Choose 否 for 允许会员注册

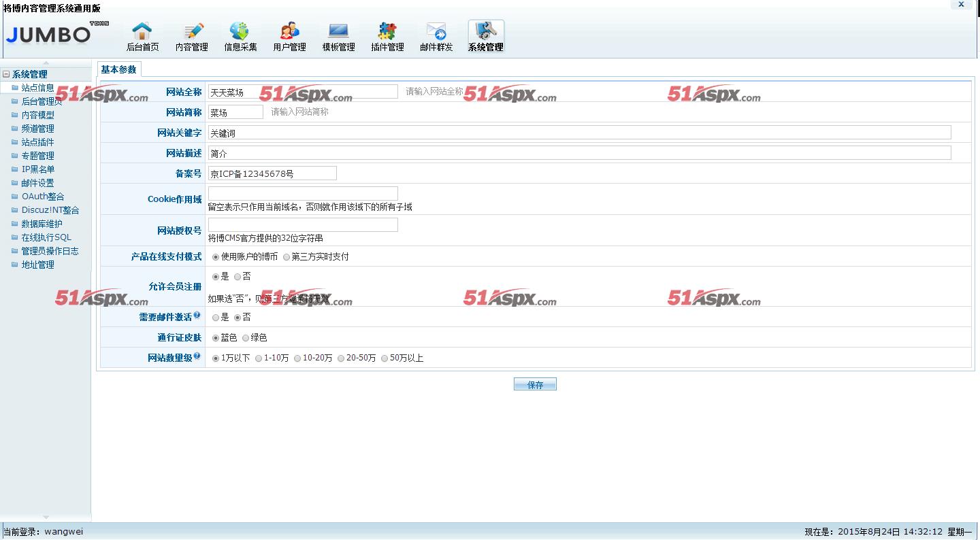[x=238, y=277]
